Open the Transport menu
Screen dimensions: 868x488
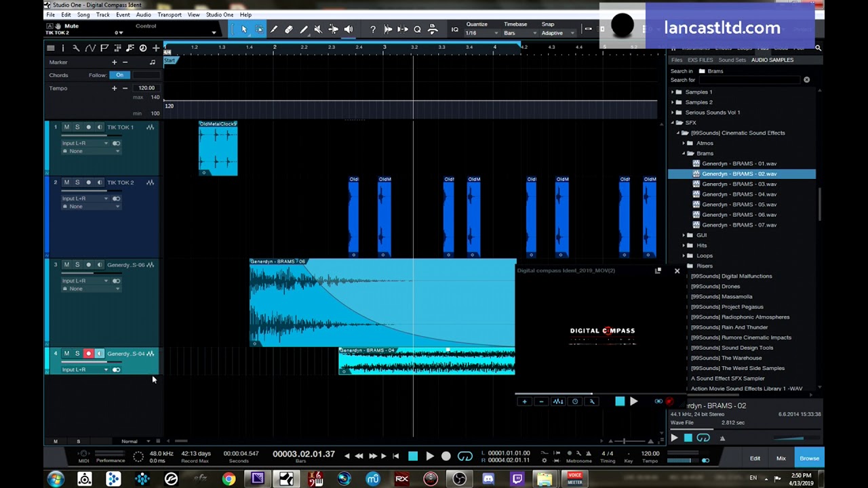coord(170,14)
